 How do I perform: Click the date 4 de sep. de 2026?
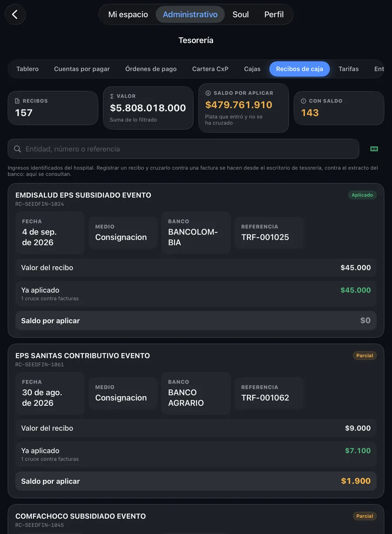pos(39,237)
